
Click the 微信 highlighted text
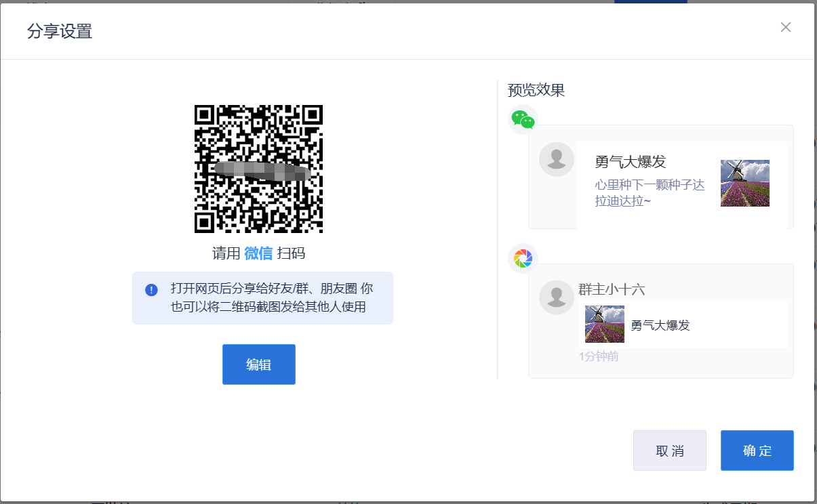(x=259, y=253)
